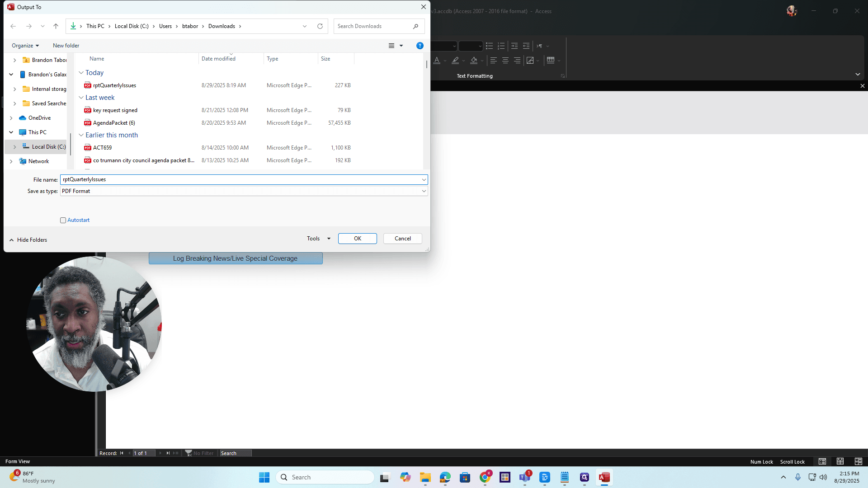Open the Organize menu
The image size is (868, 488).
(25, 46)
